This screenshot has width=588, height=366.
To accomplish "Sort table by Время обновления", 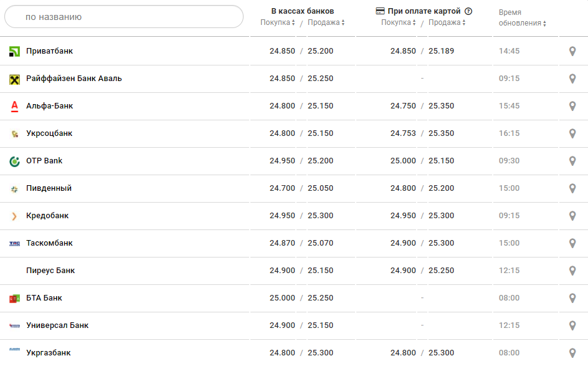I will point(522,23).
